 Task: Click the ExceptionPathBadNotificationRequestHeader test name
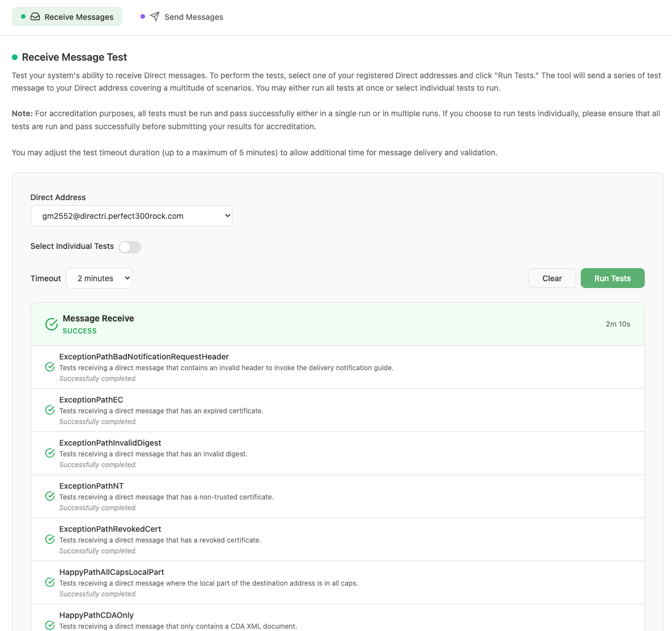[x=144, y=357]
